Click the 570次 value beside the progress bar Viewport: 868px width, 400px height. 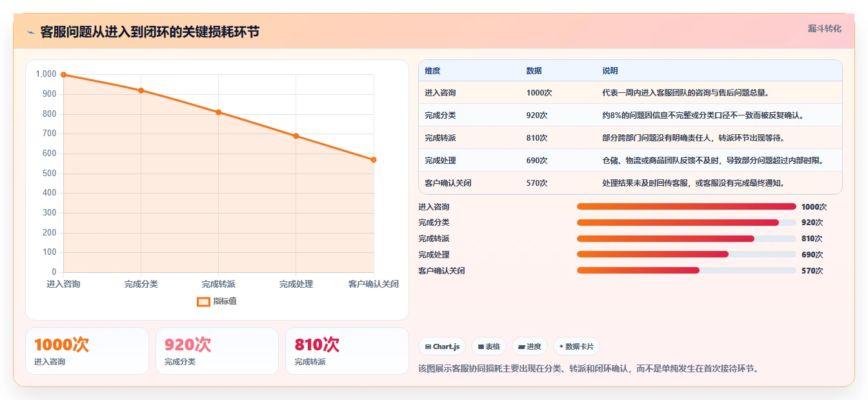(812, 271)
